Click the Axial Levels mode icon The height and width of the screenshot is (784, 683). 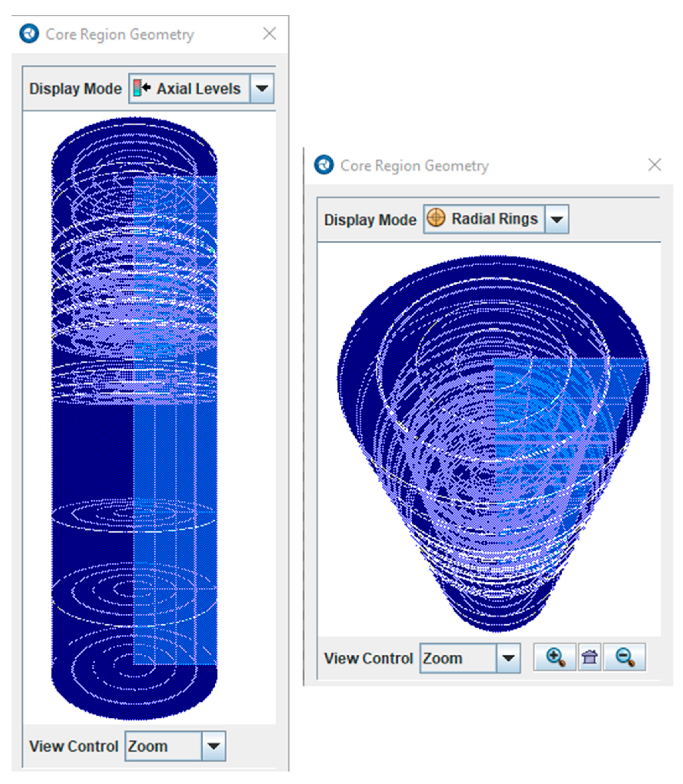(x=141, y=88)
